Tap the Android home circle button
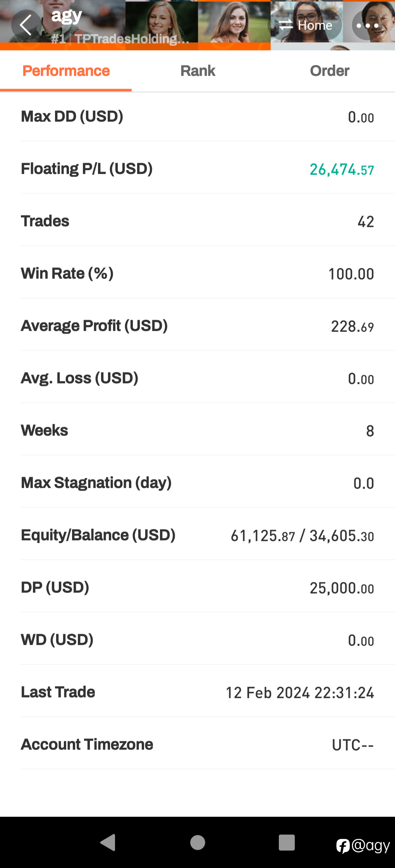The image size is (395, 868). [197, 842]
